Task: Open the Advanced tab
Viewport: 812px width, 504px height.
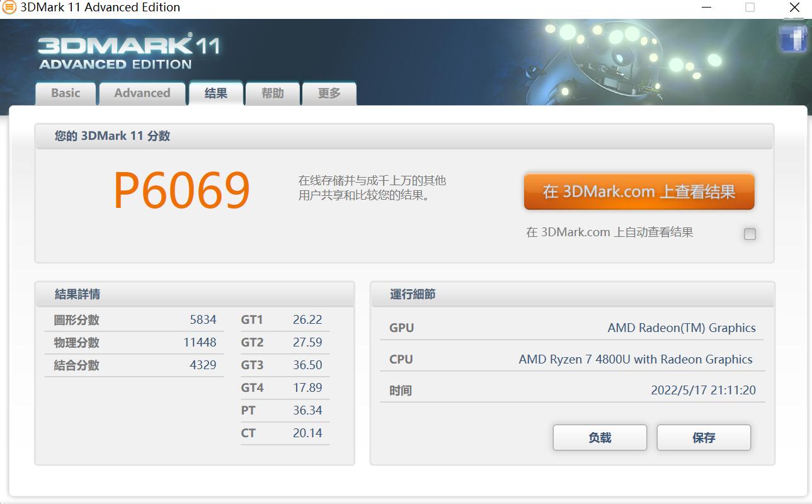Action: tap(142, 93)
